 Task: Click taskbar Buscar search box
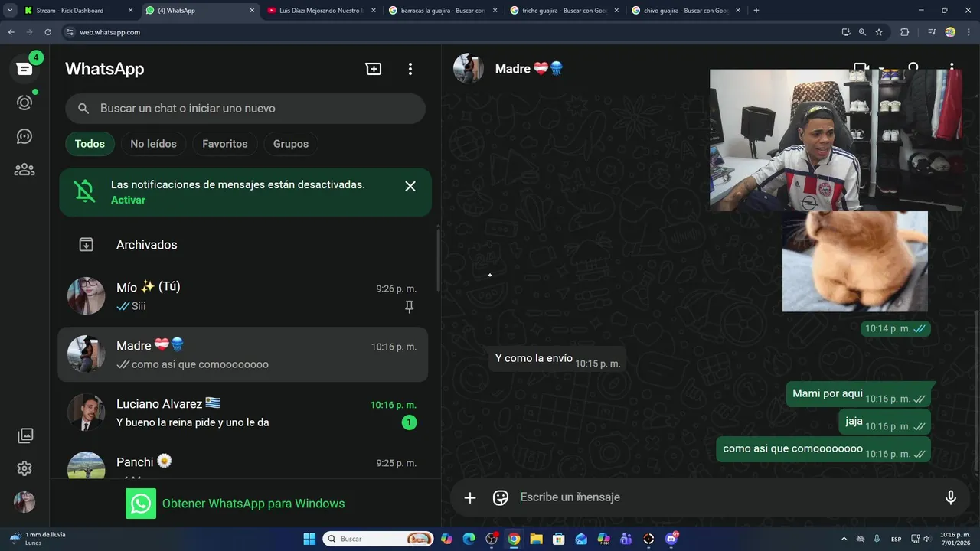(379, 539)
